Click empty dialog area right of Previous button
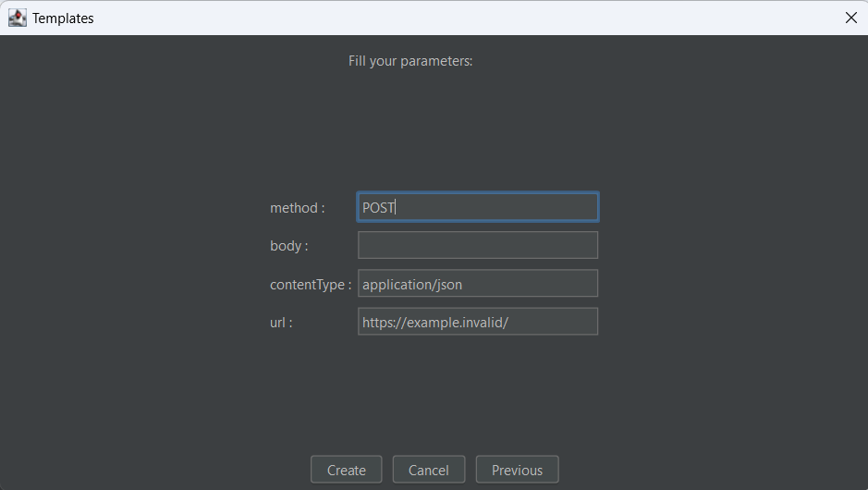The width and height of the screenshot is (868, 490). click(712, 470)
